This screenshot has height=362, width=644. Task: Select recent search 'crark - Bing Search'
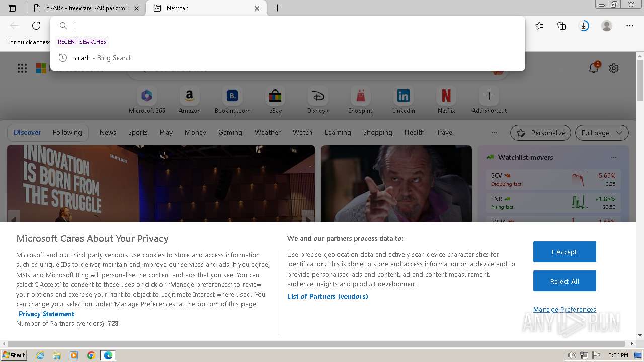tap(288, 58)
